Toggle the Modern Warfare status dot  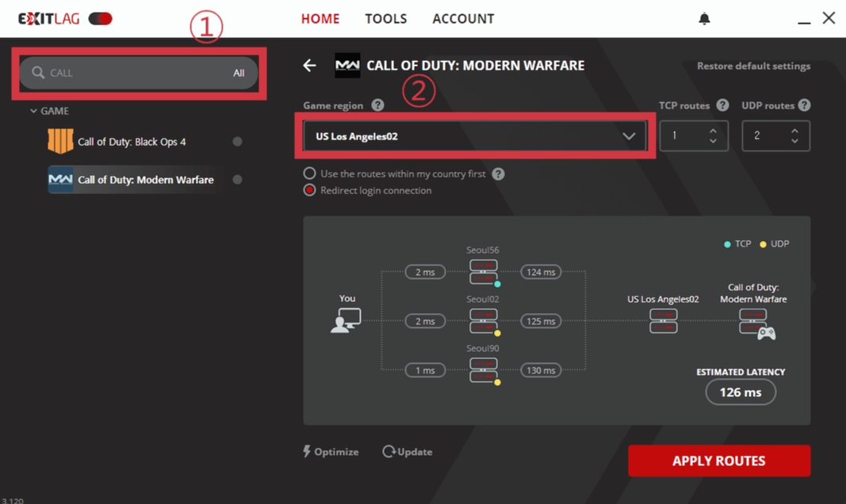237,180
